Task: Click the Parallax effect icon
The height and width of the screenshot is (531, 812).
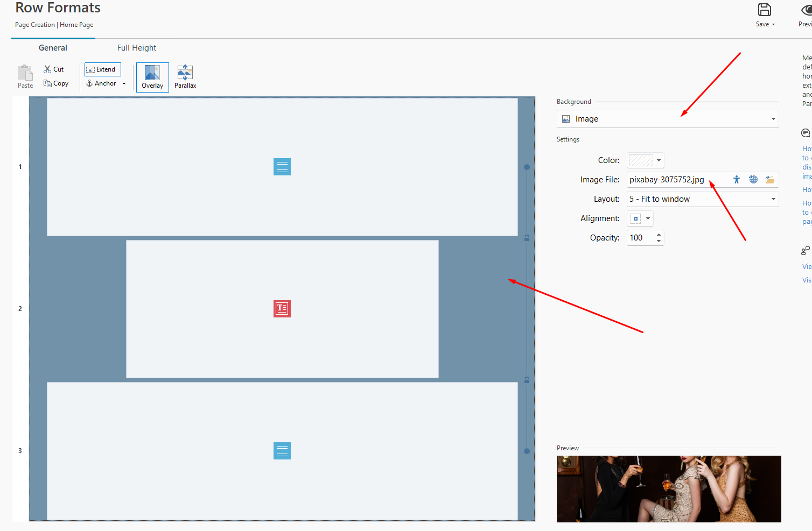Action: pyautogui.click(x=185, y=73)
